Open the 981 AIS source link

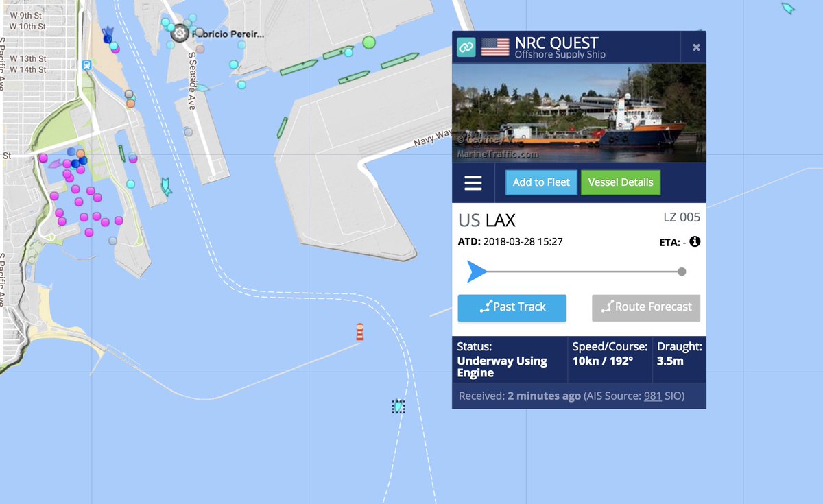pos(652,396)
